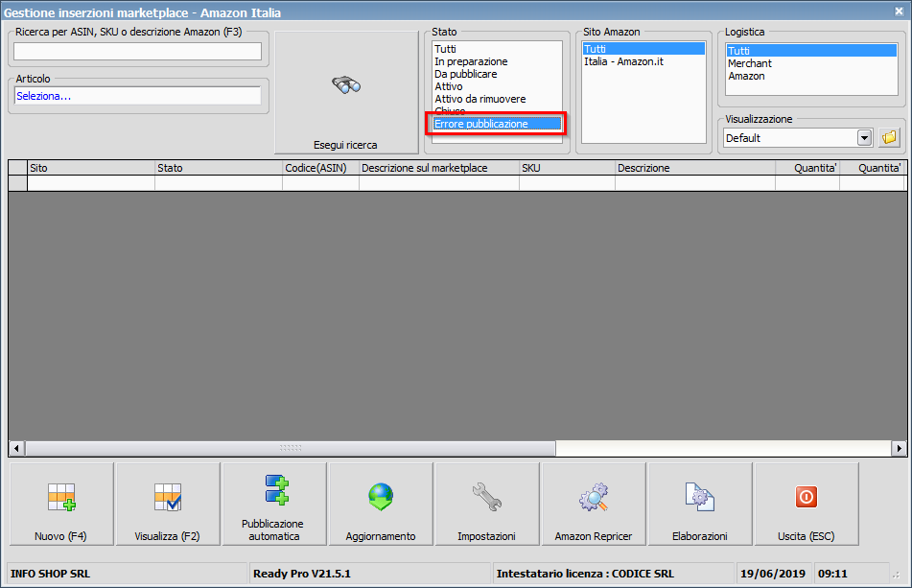The height and width of the screenshot is (588, 912).
Task: Click Ready Pro V21.5.1 status text
Action: point(302,574)
